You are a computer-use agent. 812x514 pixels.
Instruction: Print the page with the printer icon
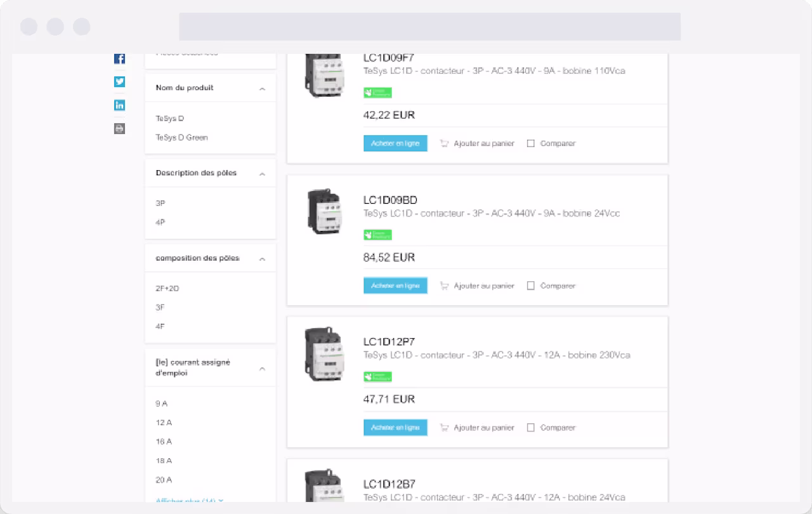tap(119, 129)
